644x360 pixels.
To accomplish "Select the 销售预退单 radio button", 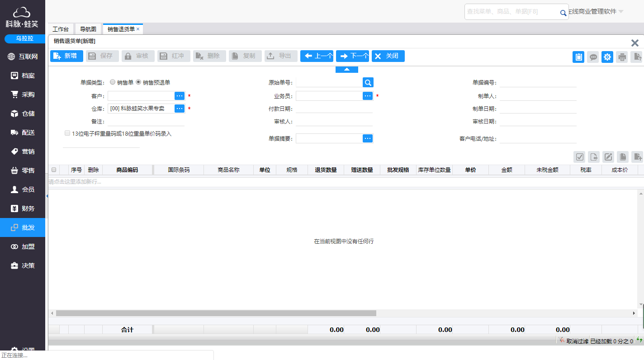I will pyautogui.click(x=138, y=82).
